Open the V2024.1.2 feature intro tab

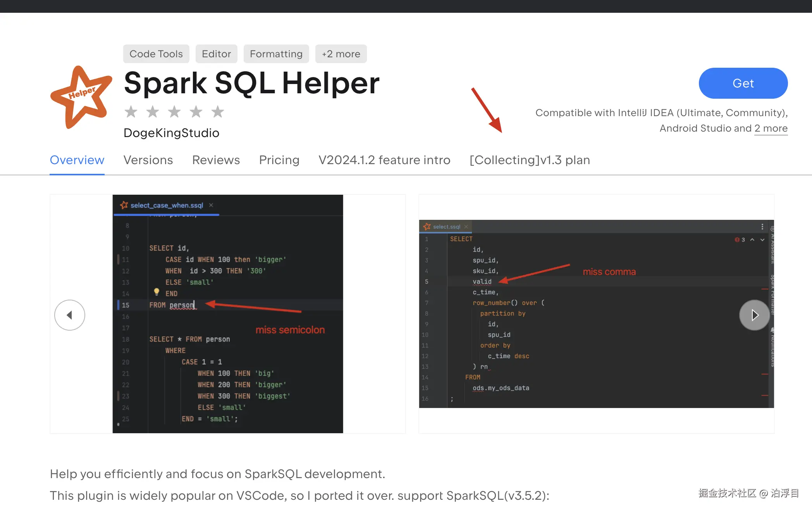click(x=385, y=160)
